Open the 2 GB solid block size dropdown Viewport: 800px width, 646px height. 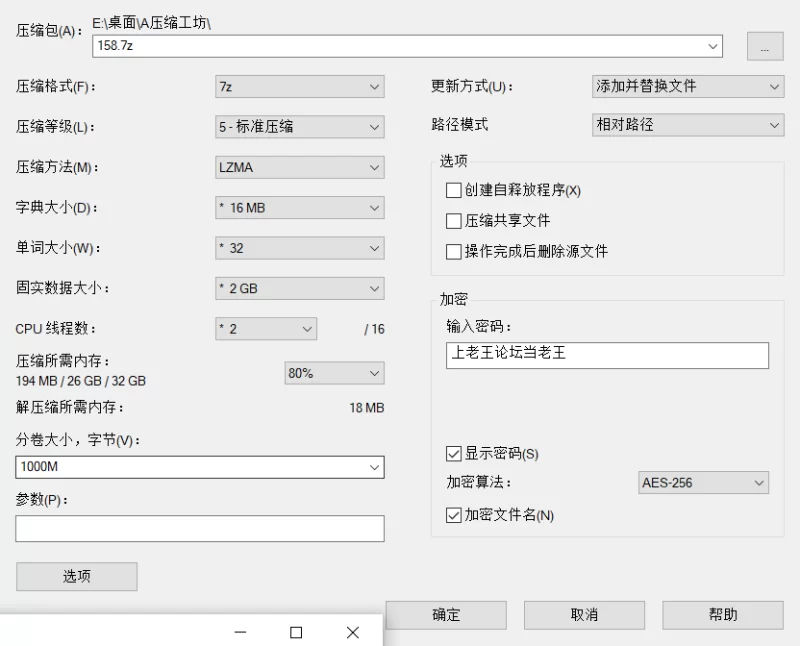(299, 288)
